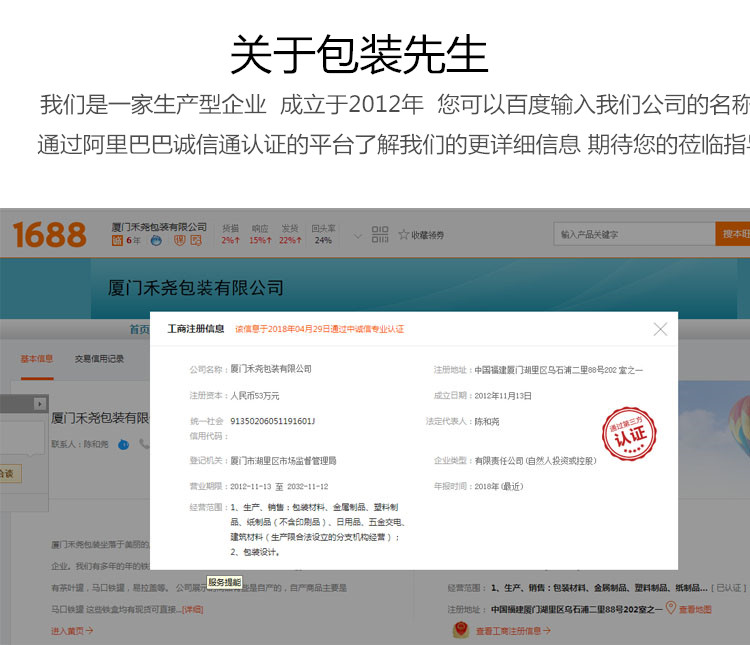
Task: Click the 通过第三方认证 red stamp
Action: [629, 434]
